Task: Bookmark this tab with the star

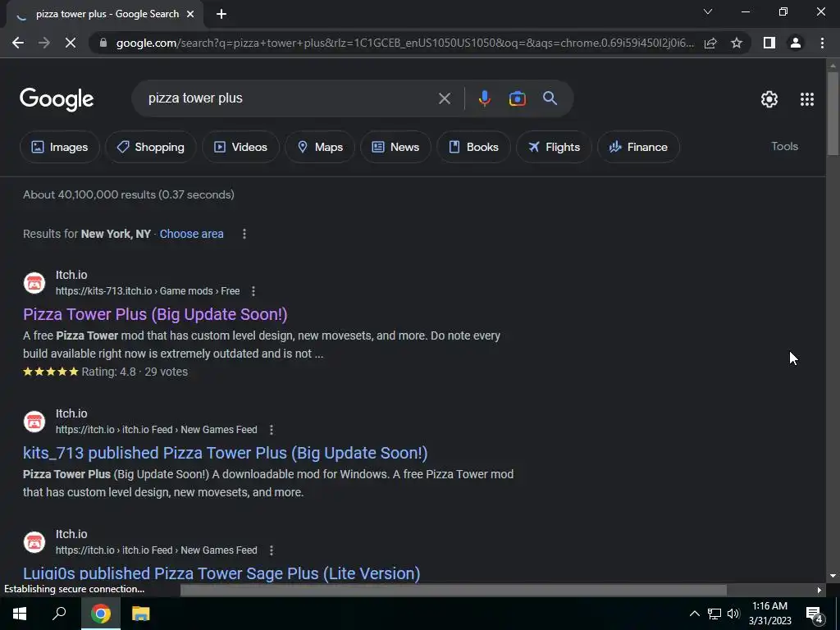Action: pyautogui.click(x=737, y=43)
